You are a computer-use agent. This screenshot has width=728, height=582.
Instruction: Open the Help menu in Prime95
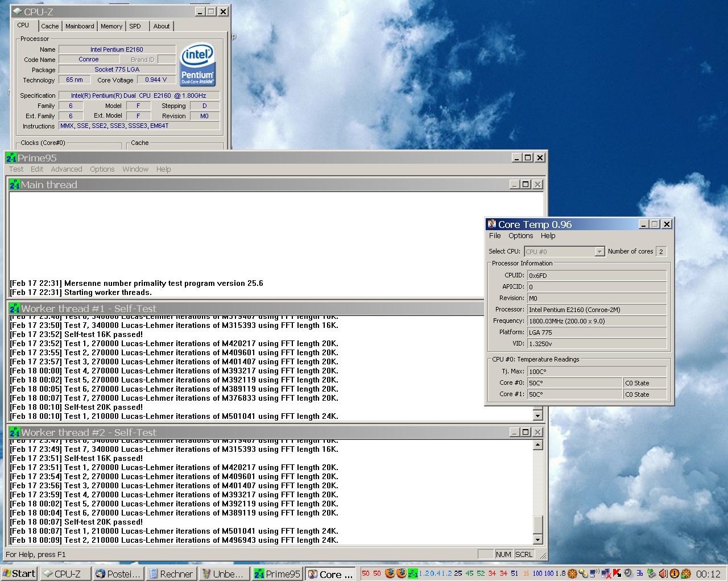[x=164, y=169]
